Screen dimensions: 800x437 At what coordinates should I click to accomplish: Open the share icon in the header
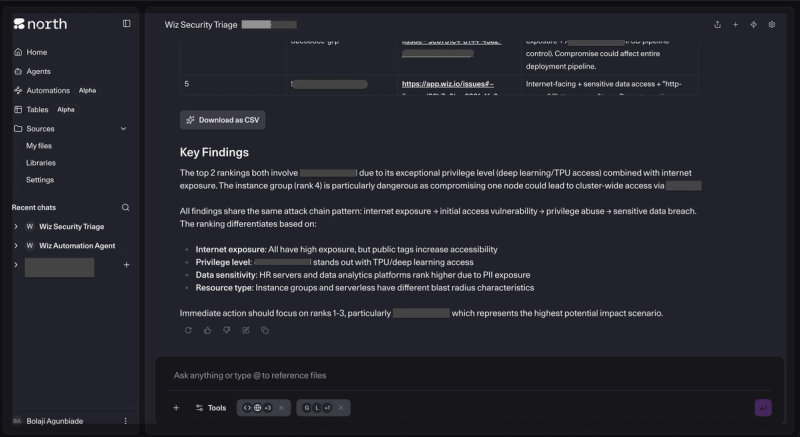(x=717, y=24)
